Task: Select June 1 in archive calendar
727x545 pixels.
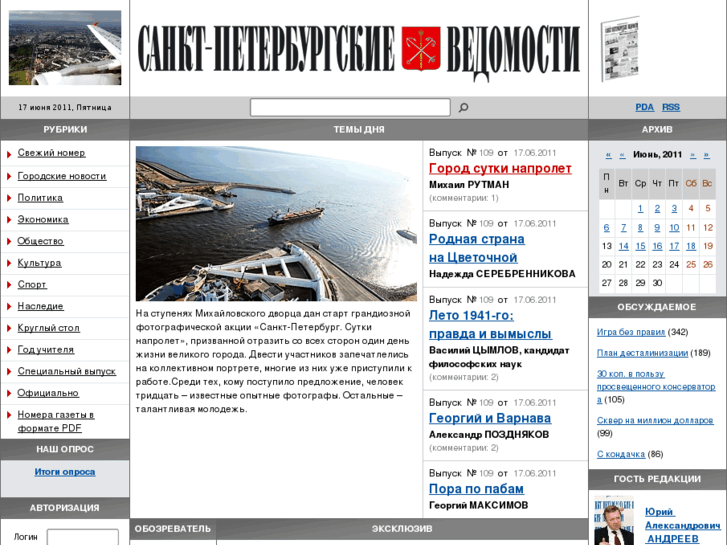Action: click(640, 209)
